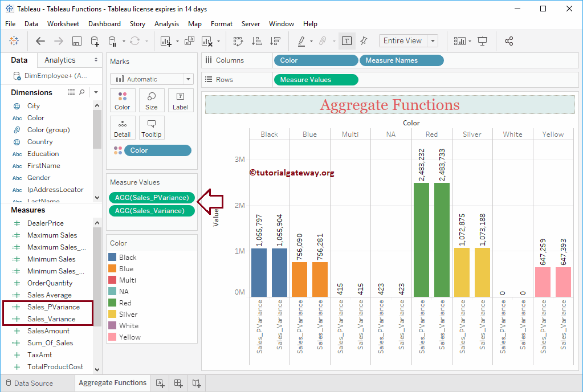Click the Swap Rows and Columns icon
Screen dimensions: 583x392
click(238, 40)
